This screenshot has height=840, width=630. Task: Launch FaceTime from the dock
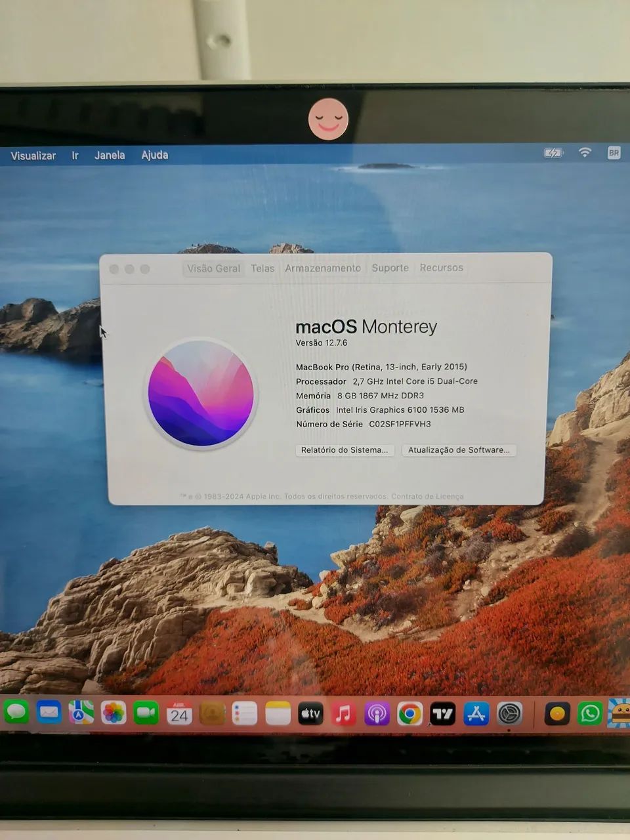(x=146, y=713)
